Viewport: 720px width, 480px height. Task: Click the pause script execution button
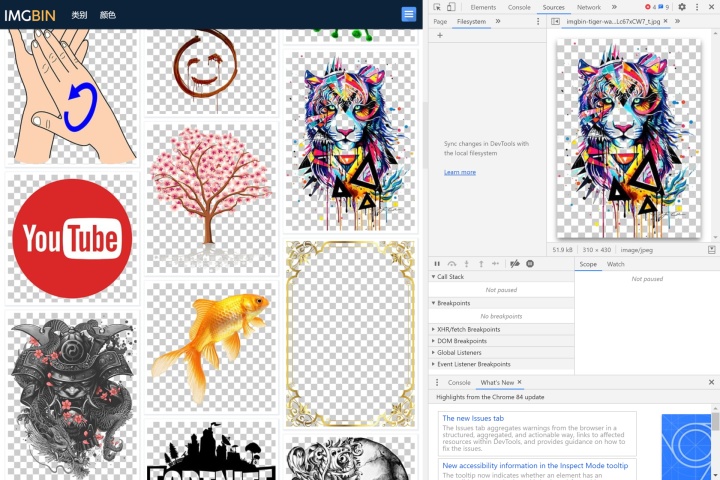coord(437,264)
